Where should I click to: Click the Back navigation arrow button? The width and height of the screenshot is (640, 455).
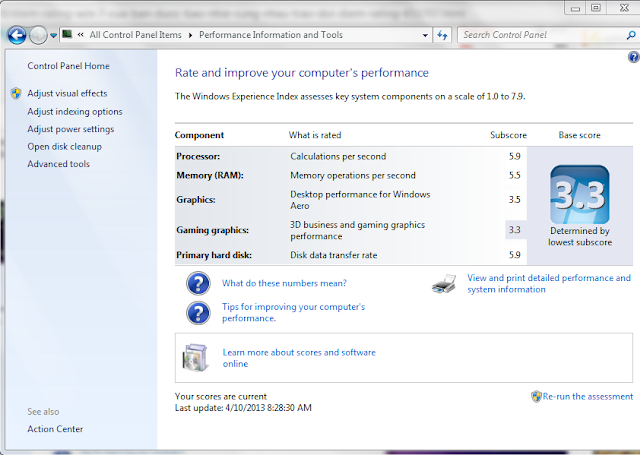point(17,36)
